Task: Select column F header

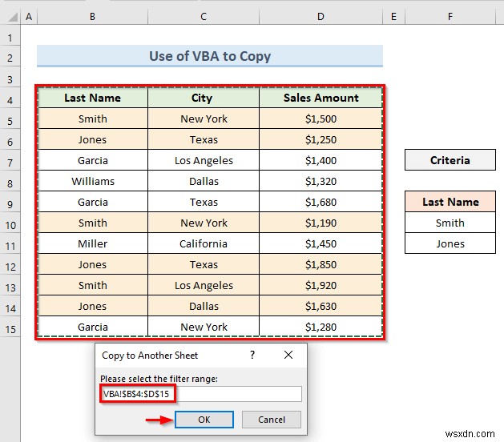Action: [450, 17]
